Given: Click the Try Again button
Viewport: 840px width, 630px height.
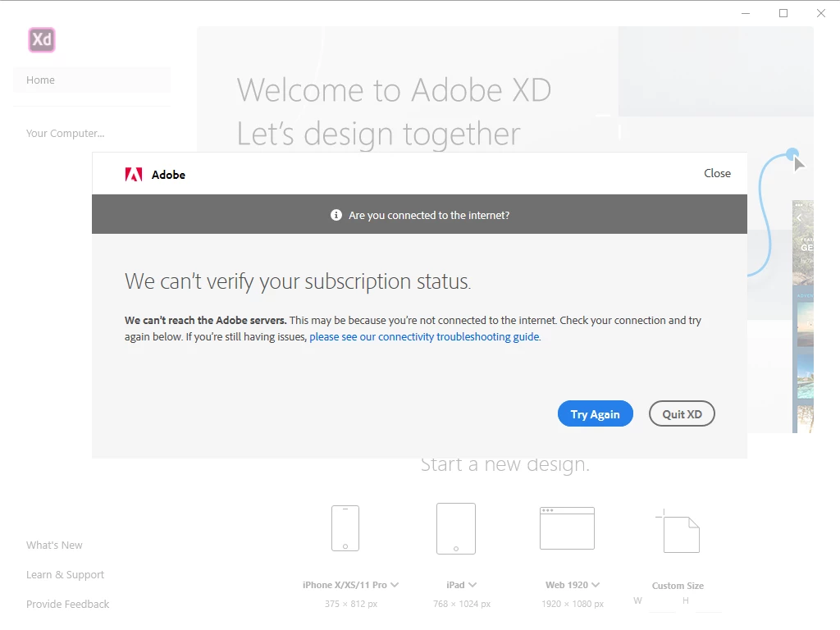Looking at the screenshot, I should point(596,413).
